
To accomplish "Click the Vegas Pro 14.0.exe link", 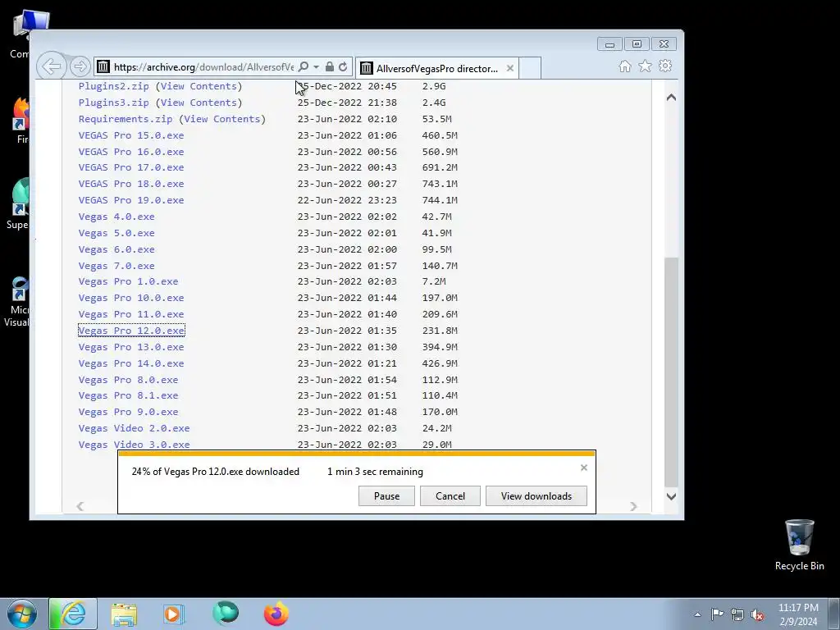I will [x=131, y=363].
